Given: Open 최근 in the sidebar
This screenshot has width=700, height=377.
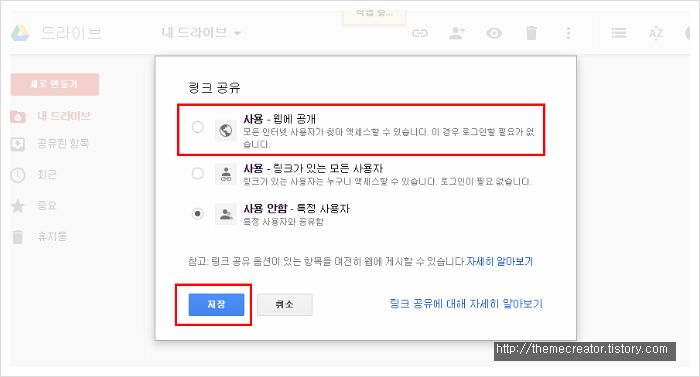Looking at the screenshot, I should pos(47,175).
